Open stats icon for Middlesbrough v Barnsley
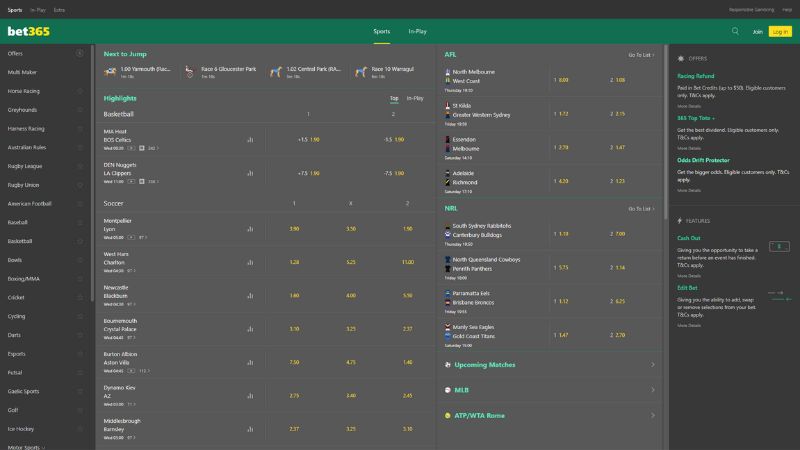800x450 pixels. (250, 429)
